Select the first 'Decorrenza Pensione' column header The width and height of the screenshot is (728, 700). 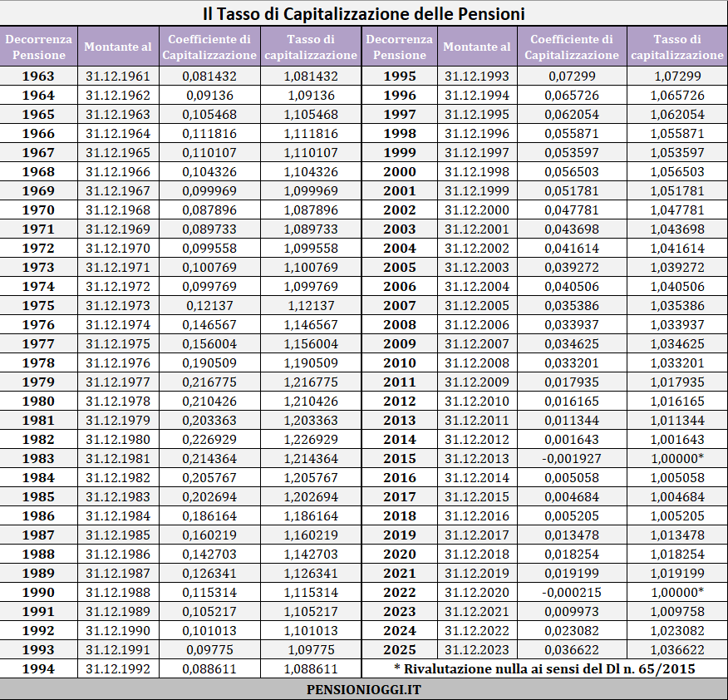pyautogui.click(x=38, y=47)
